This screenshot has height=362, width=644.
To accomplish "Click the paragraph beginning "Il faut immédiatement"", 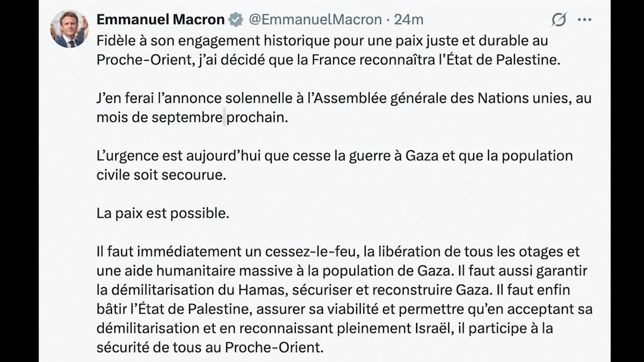I will [345, 299].
